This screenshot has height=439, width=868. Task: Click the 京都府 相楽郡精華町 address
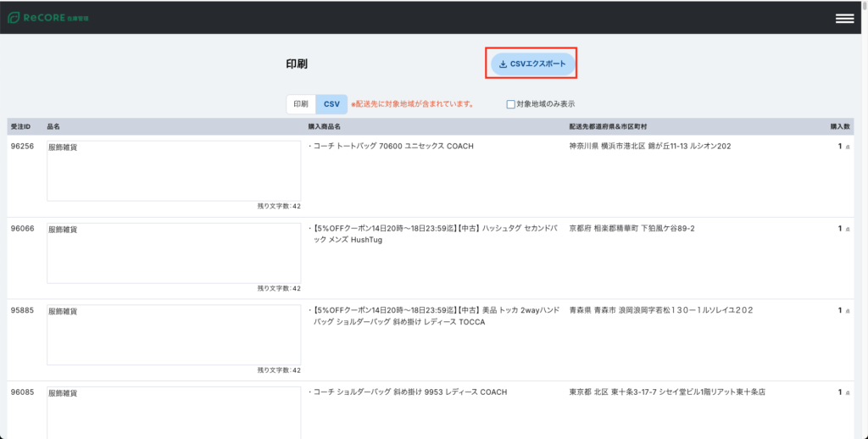[632, 228]
